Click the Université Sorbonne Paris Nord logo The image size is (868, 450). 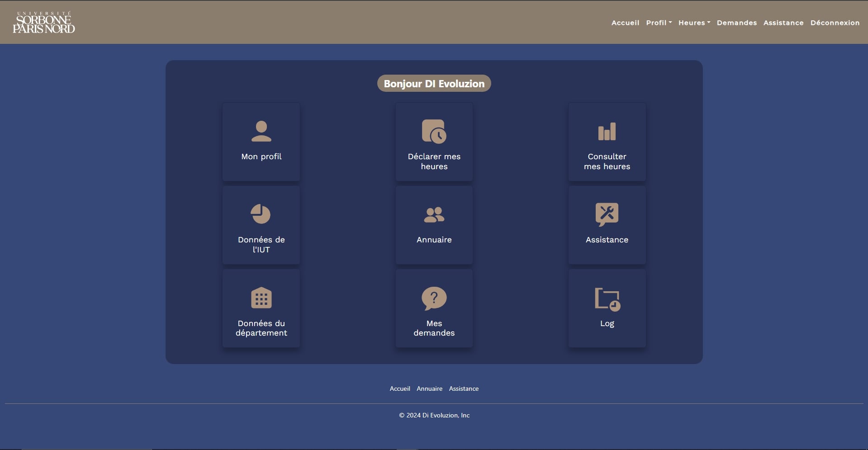[x=44, y=23]
